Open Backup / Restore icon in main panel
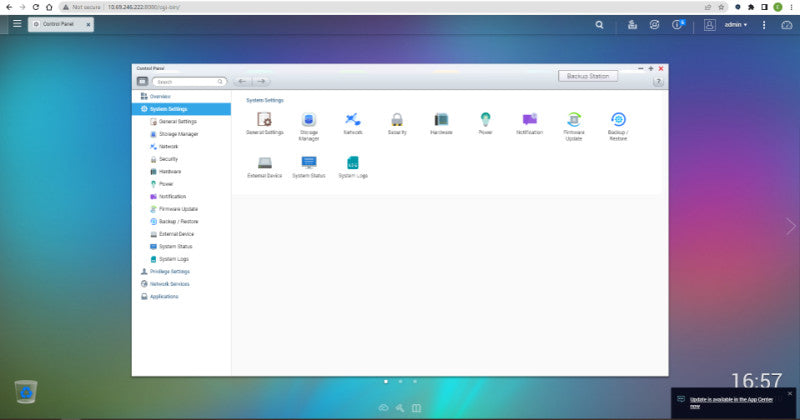 [618, 119]
